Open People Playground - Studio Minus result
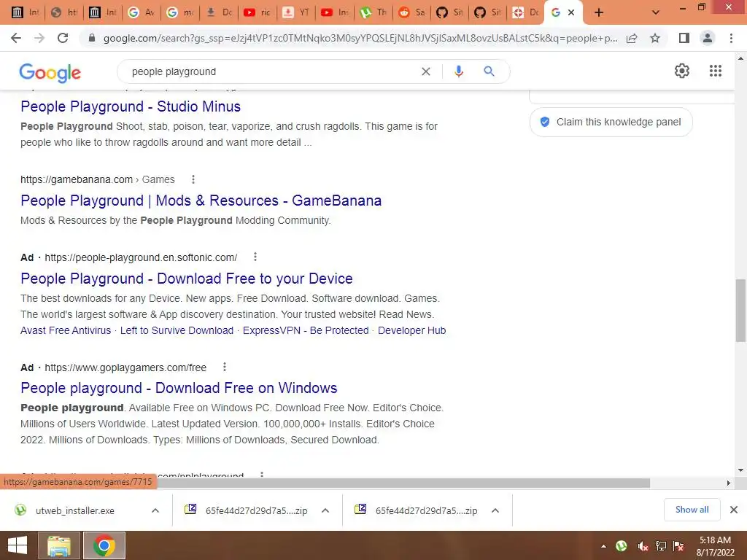Viewport: 747px width, 560px height. click(131, 106)
